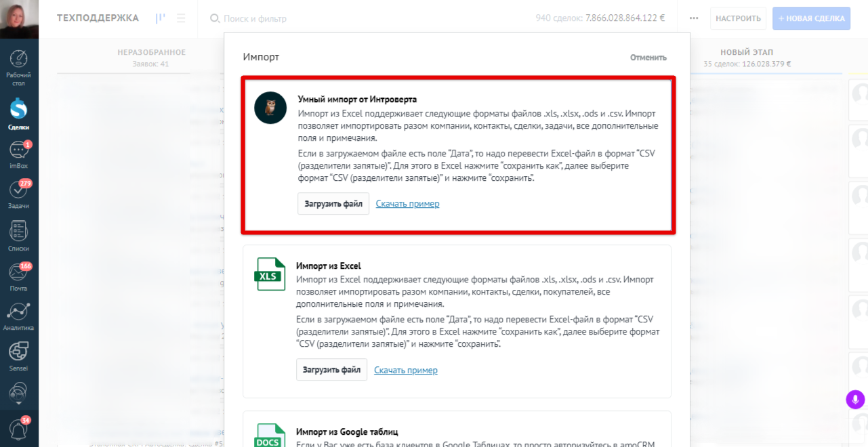Screen dimensions: 868x447
Task: Open the three-dots more options menu
Action: click(694, 18)
